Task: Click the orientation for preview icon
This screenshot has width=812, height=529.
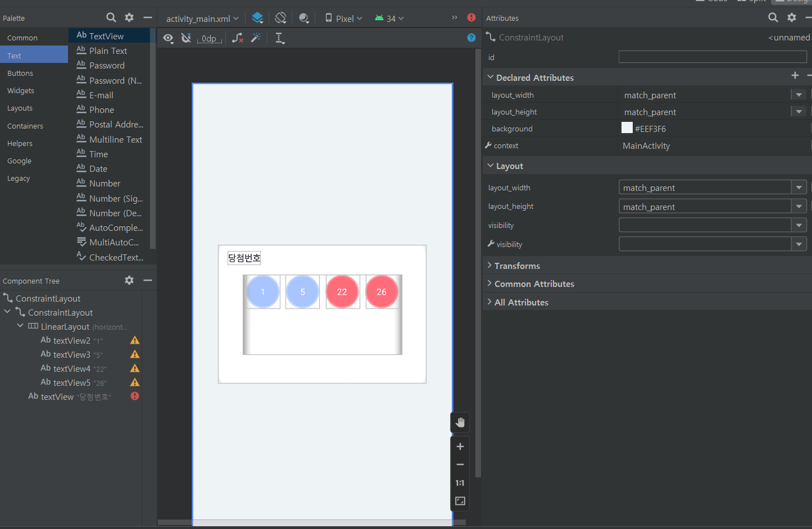Action: click(280, 18)
